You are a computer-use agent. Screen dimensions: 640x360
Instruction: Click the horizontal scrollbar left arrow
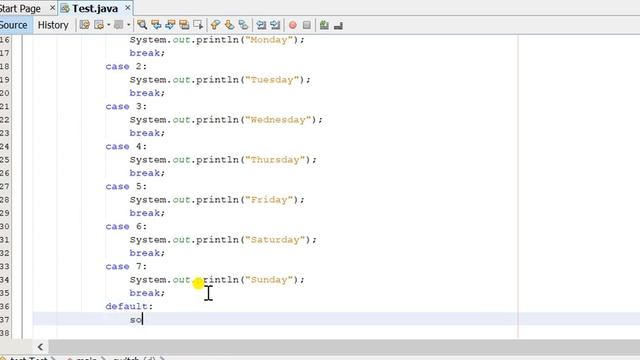coord(40,347)
